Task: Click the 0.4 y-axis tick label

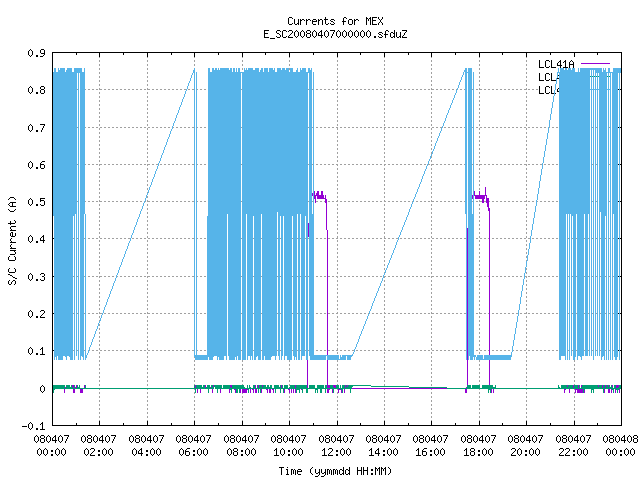Action: (x=36, y=239)
